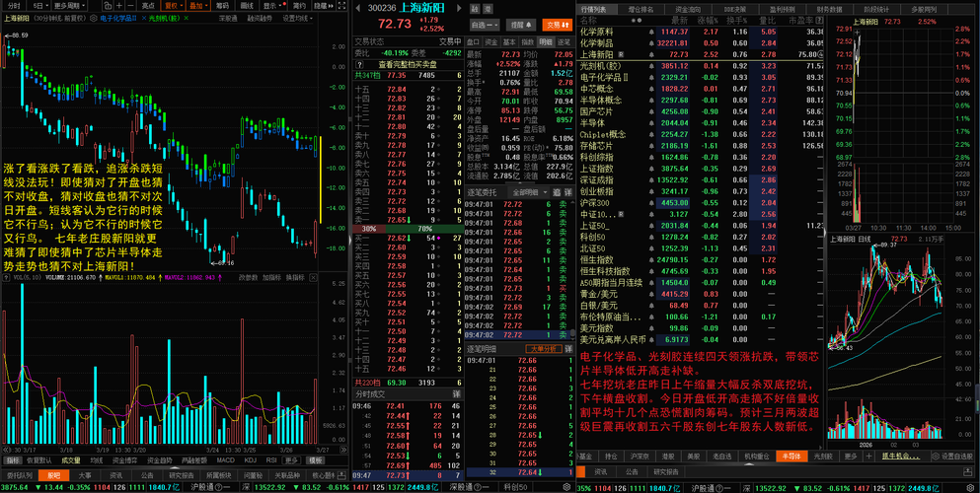
Task: Open the gear settings beside 前复权 label
Action: click(93, 18)
